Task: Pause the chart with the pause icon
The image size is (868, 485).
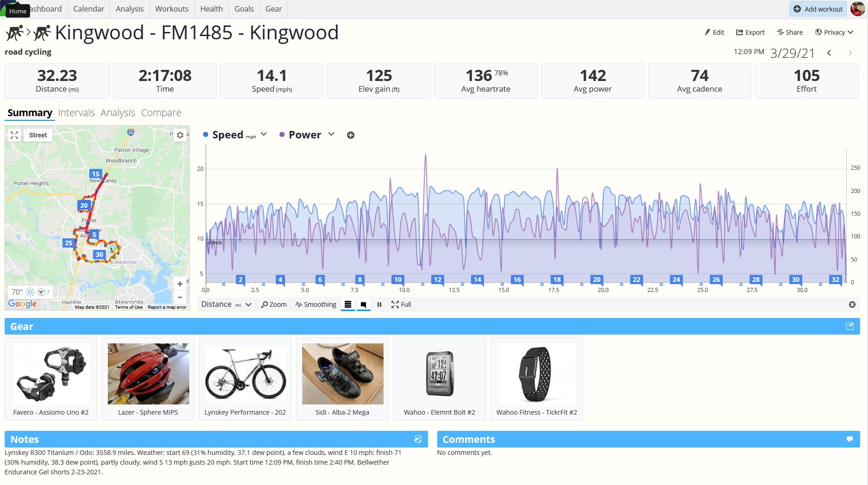Action: click(379, 305)
